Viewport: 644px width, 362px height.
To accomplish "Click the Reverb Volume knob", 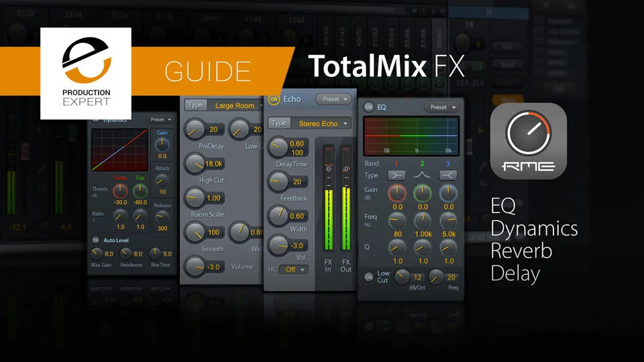I will [194, 267].
